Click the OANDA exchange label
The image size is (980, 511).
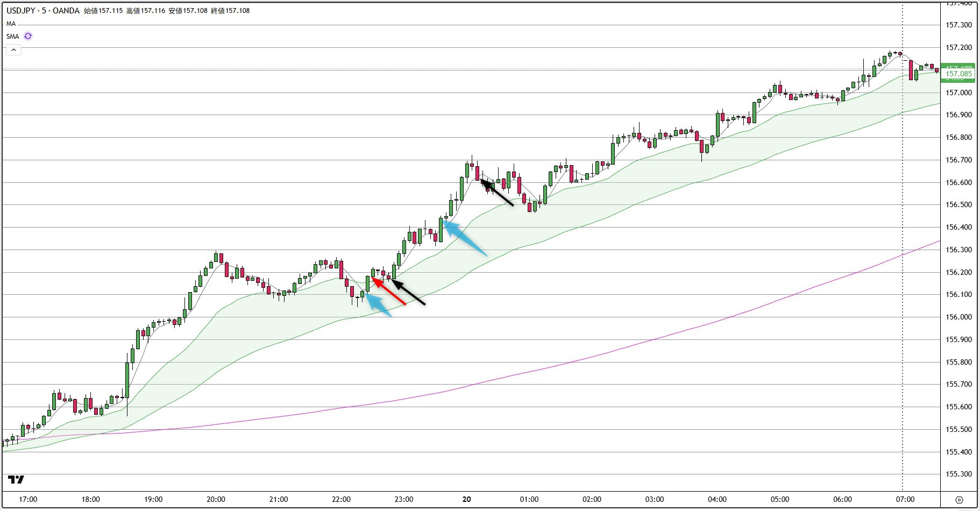(x=66, y=10)
